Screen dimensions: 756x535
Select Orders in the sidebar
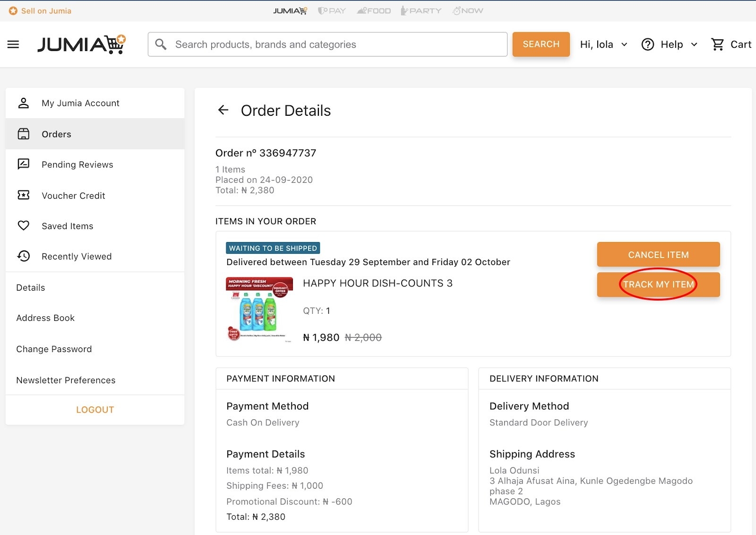[95, 134]
